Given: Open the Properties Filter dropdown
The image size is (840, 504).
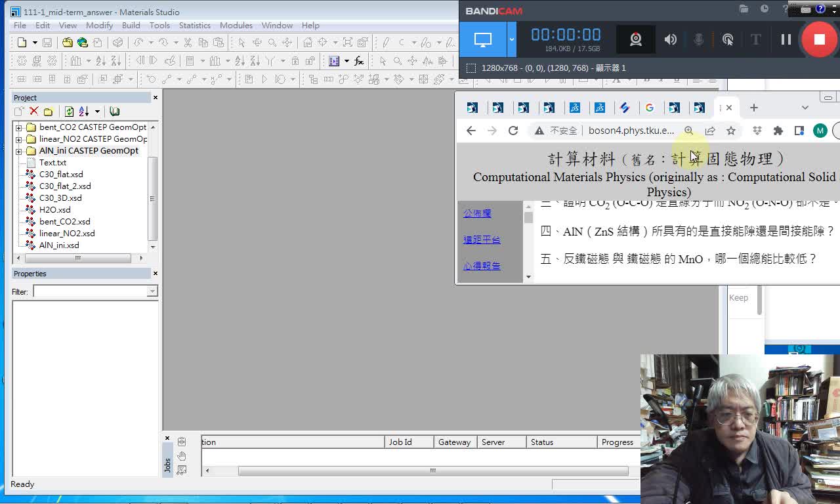Looking at the screenshot, I should (x=152, y=291).
